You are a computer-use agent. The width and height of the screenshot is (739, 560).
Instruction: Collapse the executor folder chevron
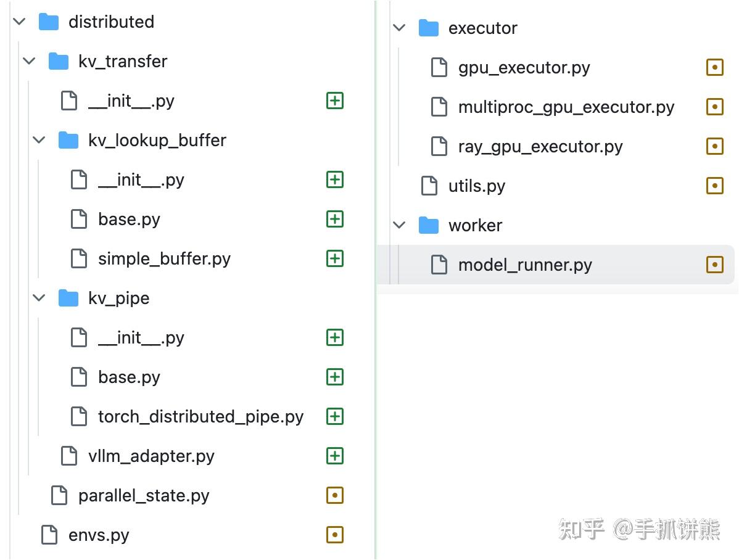click(399, 28)
